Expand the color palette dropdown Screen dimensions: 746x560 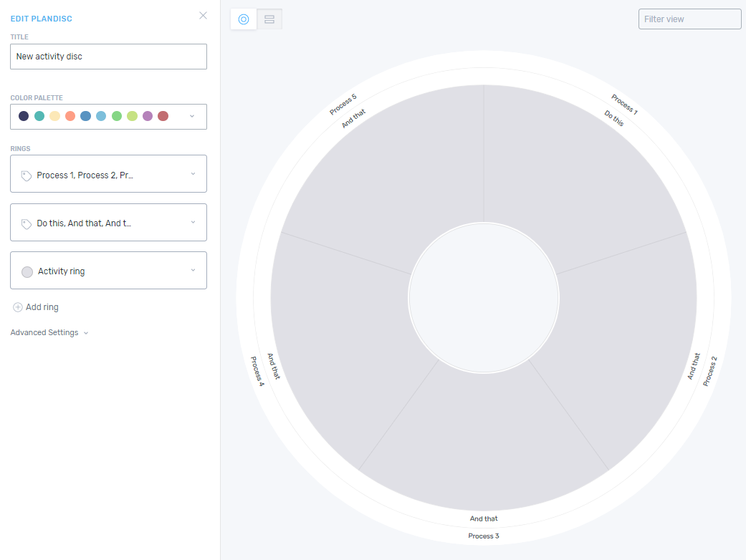click(191, 116)
